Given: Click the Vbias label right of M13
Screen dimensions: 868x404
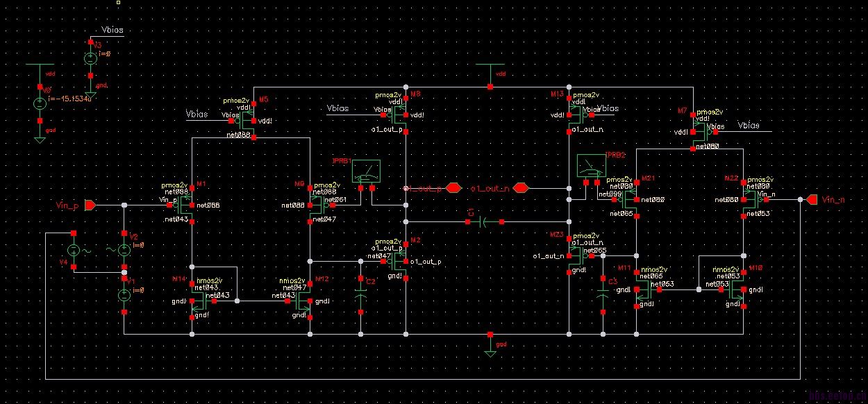Looking at the screenshot, I should pyautogui.click(x=608, y=108).
